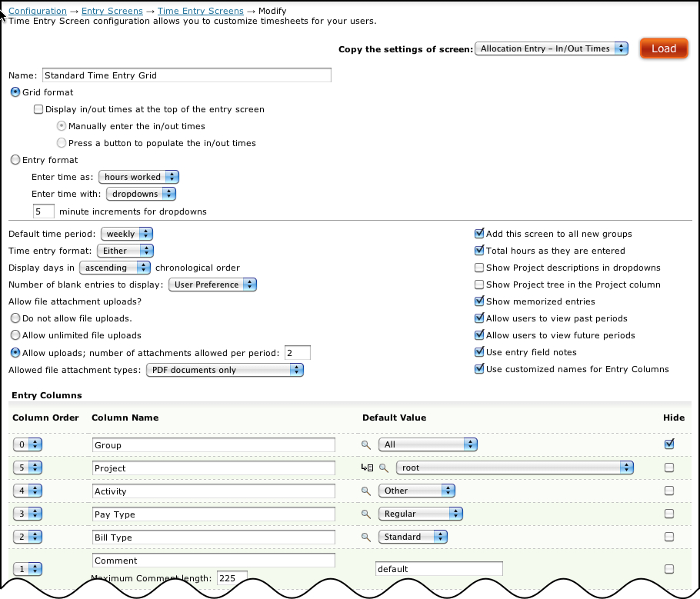Click the Pay Type column name field
This screenshot has height=599, width=700.
pos(214,514)
